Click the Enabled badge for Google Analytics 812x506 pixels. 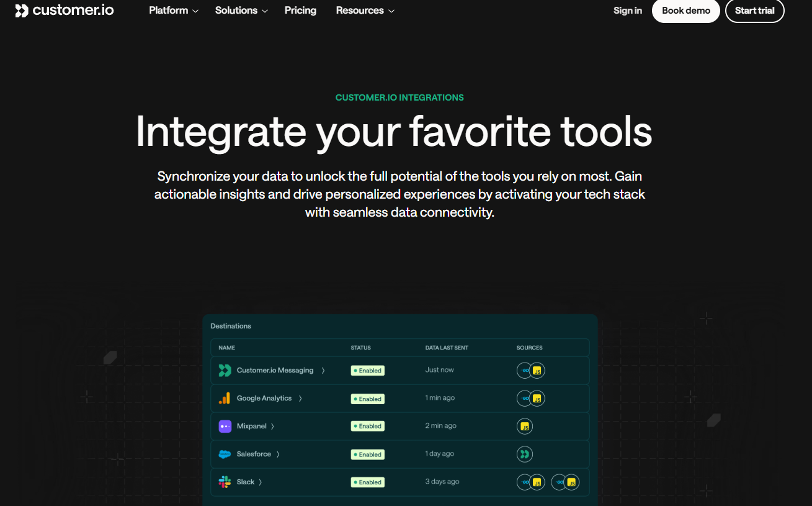pos(368,399)
